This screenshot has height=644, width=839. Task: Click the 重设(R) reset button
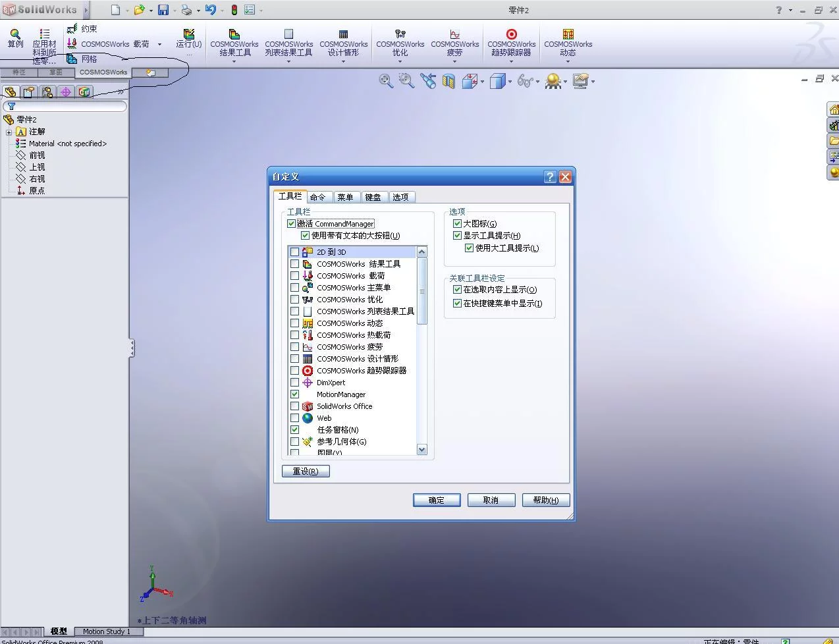click(x=306, y=471)
